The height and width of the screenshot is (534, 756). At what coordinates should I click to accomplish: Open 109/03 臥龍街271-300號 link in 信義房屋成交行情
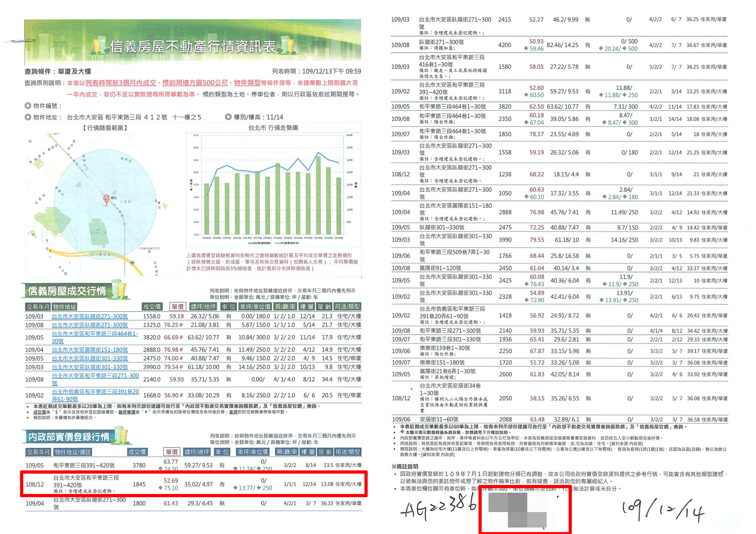coord(89,316)
